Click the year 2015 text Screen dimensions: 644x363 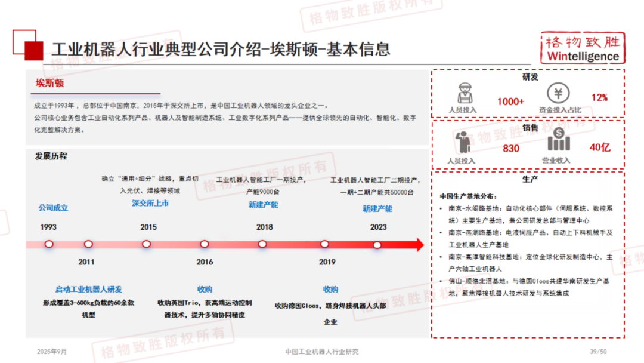(148, 227)
